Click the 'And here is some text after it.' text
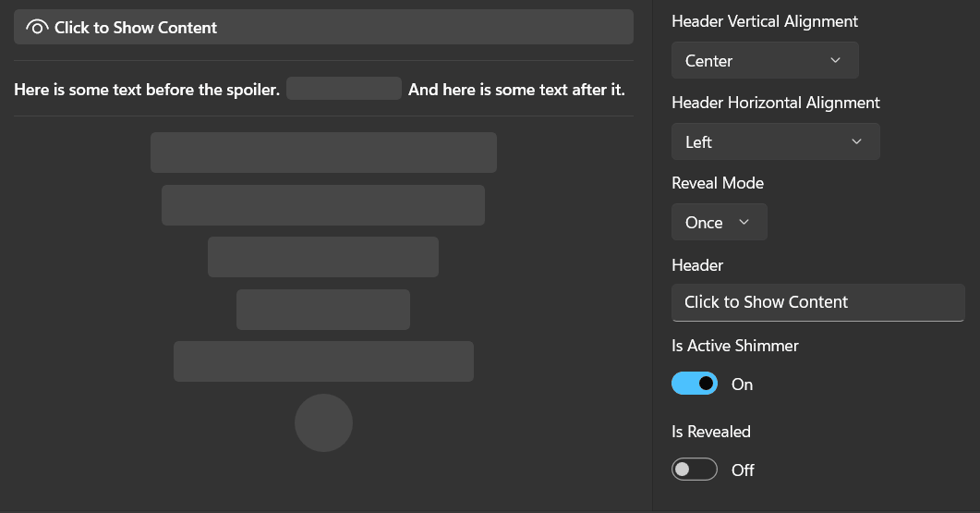This screenshot has height=513, width=980. 516,90
